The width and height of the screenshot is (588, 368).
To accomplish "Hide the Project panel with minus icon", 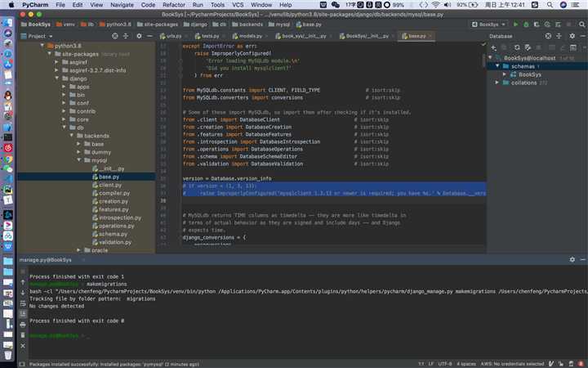I will tap(149, 36).
